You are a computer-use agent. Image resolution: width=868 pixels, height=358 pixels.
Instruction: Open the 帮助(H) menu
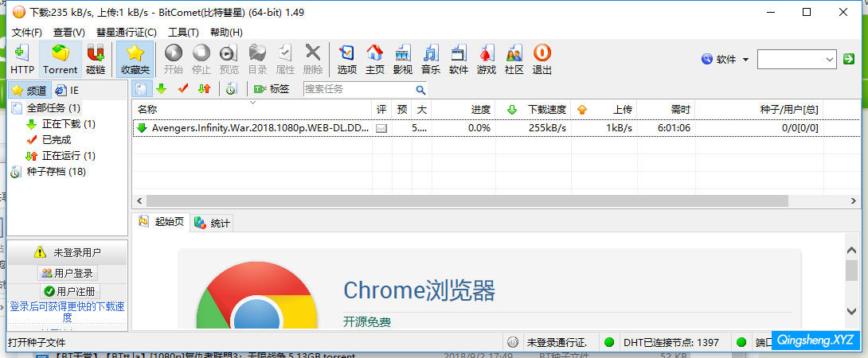pyautogui.click(x=226, y=32)
